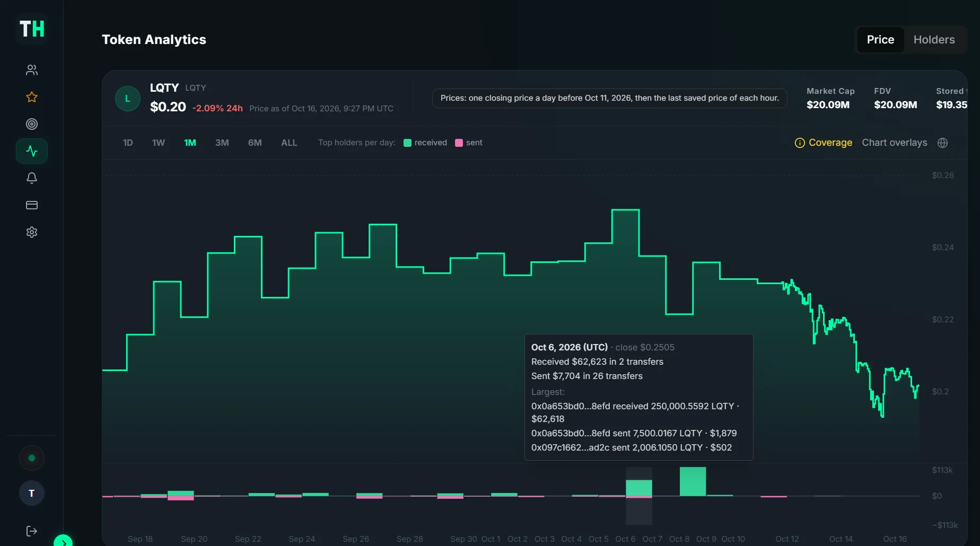Click the 0x097c1662...ad2c sent entry
The height and width of the screenshot is (546, 980).
click(x=632, y=447)
